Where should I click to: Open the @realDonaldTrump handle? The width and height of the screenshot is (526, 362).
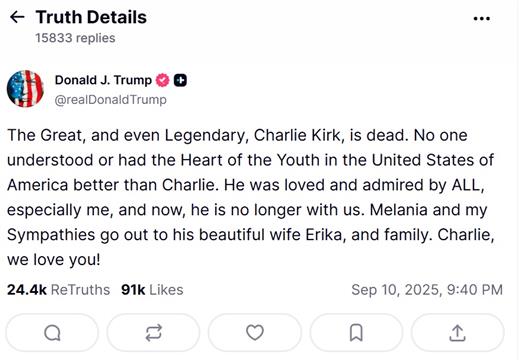point(110,100)
